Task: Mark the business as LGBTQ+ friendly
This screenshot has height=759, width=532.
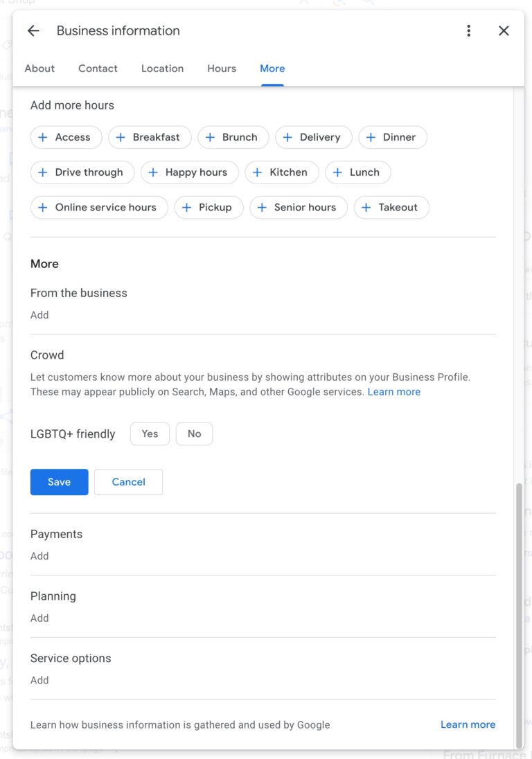Action: [x=149, y=434]
